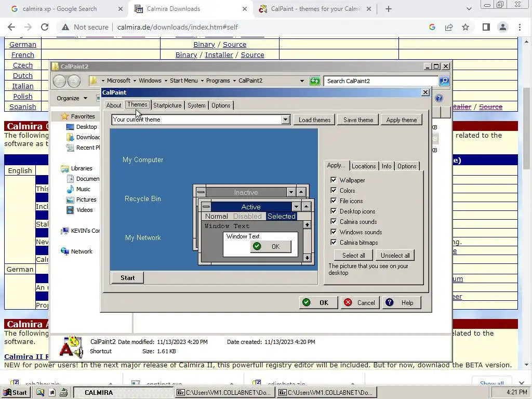Open the Chrome three-dot menu
Viewport: 532px width, 399px height.
click(x=520, y=27)
